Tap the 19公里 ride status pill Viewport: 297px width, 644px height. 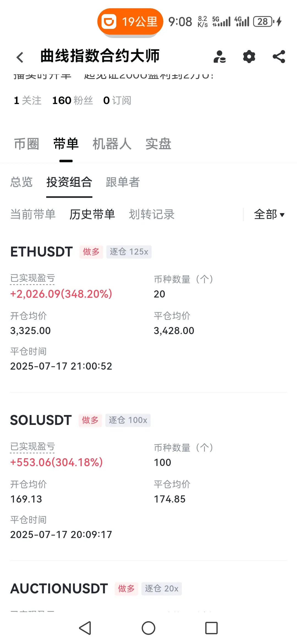[x=130, y=22]
